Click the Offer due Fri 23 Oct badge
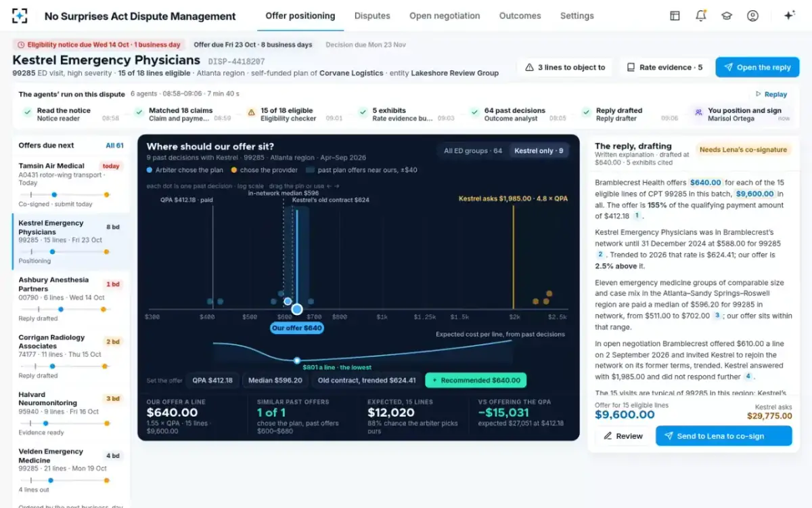 (253, 45)
